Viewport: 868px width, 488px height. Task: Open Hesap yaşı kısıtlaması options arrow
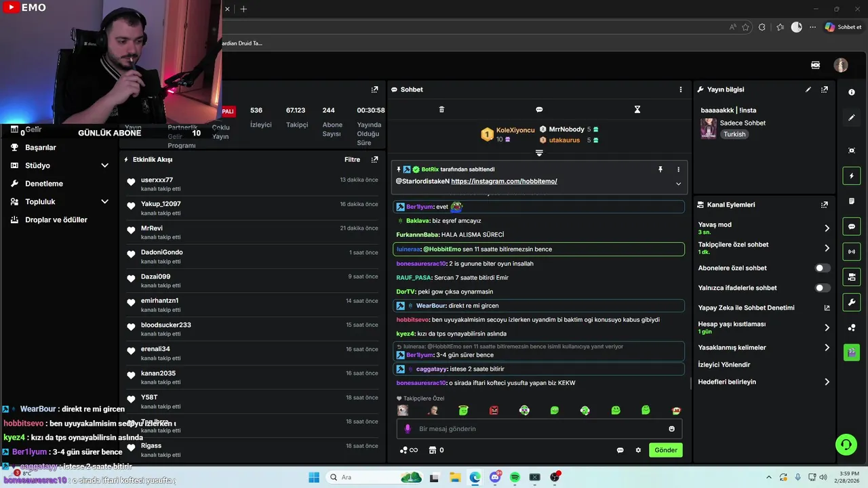click(827, 328)
